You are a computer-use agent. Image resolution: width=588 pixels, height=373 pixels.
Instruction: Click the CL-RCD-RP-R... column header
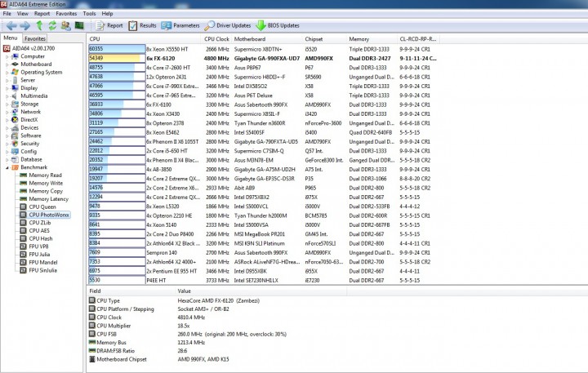(x=418, y=39)
